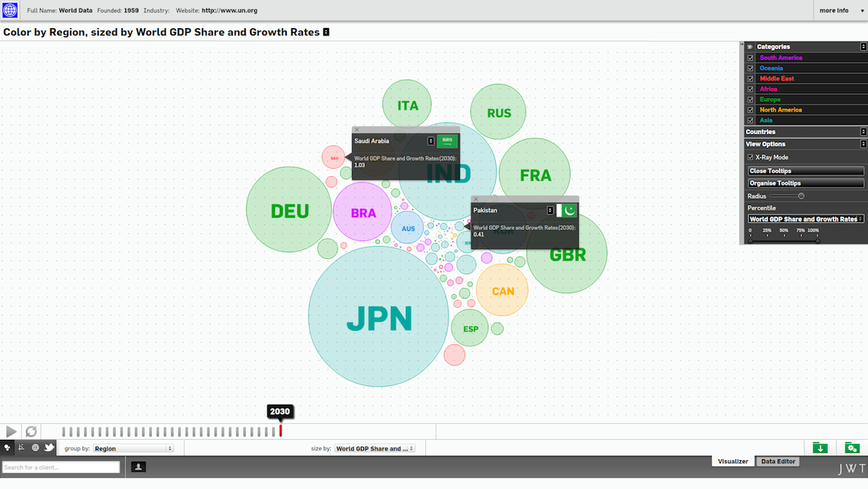Select the bubble chart view icon
Image resolution: width=868 pixels, height=489 pixels.
pos(7,448)
